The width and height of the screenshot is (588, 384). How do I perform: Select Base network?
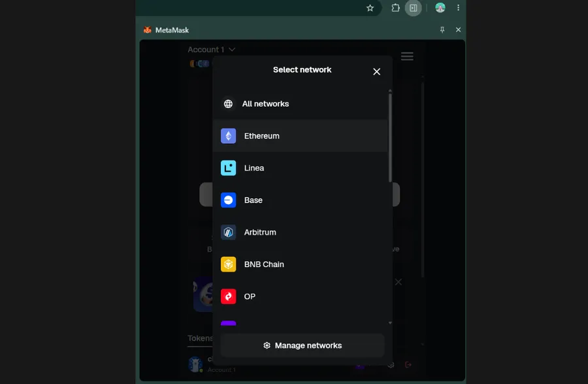pos(300,200)
